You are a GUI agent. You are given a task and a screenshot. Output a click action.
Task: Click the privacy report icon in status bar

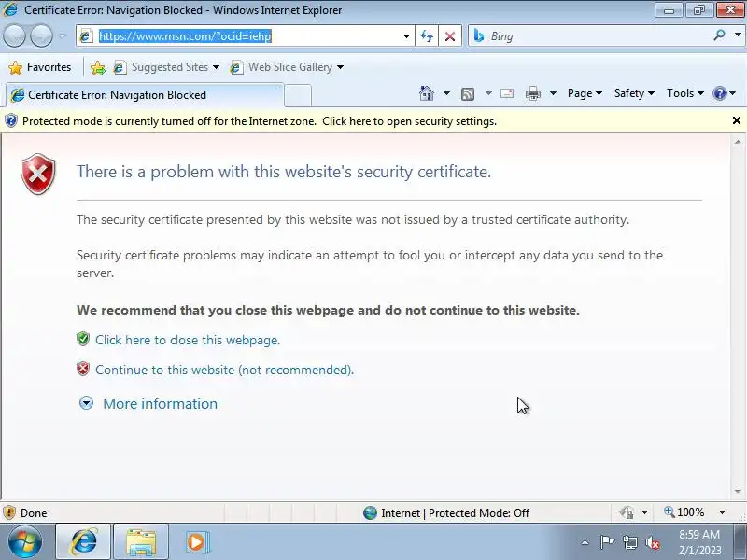[x=627, y=512]
